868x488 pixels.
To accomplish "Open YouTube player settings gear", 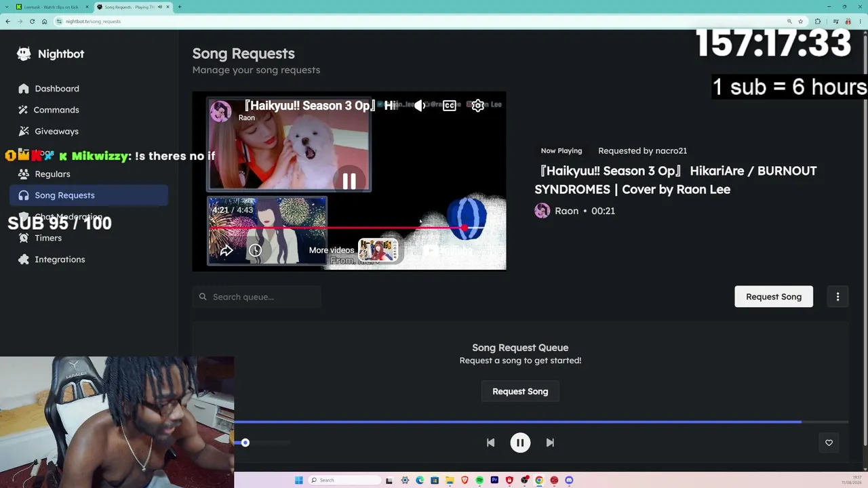I will (477, 105).
